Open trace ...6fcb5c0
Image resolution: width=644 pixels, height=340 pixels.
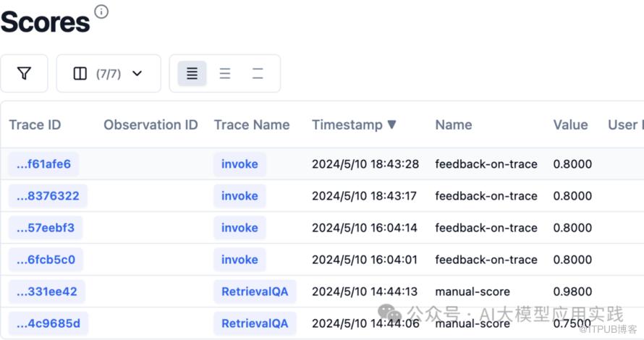point(46,260)
